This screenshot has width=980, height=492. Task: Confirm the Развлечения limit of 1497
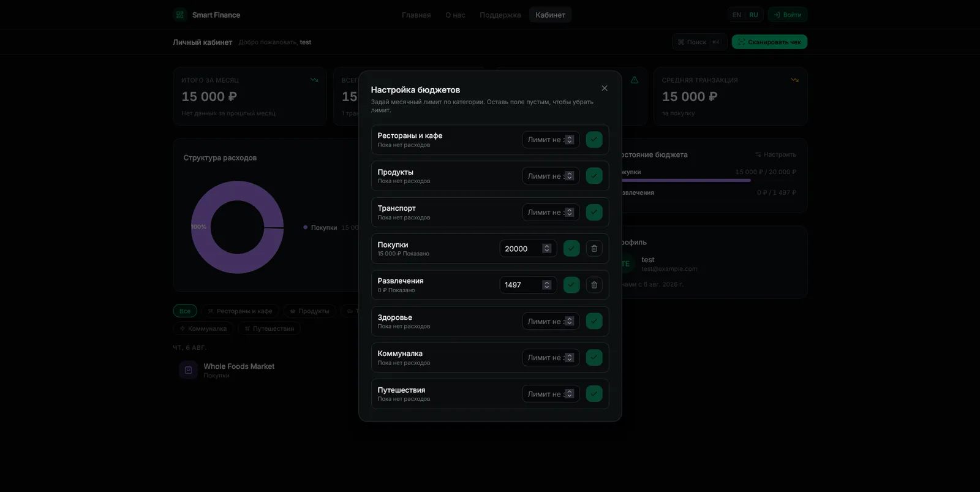571,285
